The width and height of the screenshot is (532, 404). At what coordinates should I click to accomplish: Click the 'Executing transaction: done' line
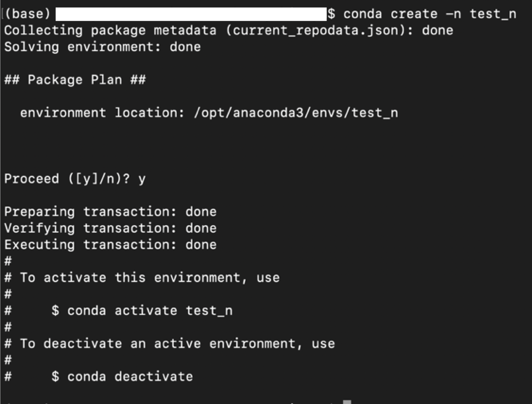tap(110, 245)
